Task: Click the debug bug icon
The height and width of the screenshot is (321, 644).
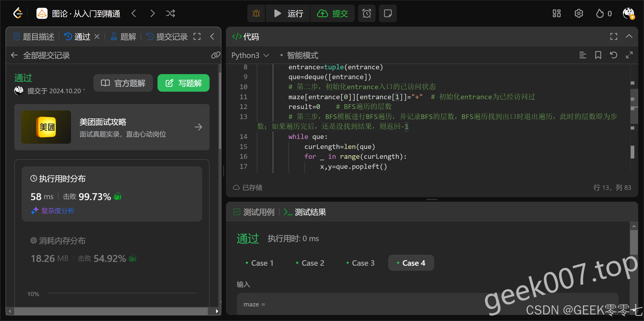Action: pyautogui.click(x=256, y=13)
